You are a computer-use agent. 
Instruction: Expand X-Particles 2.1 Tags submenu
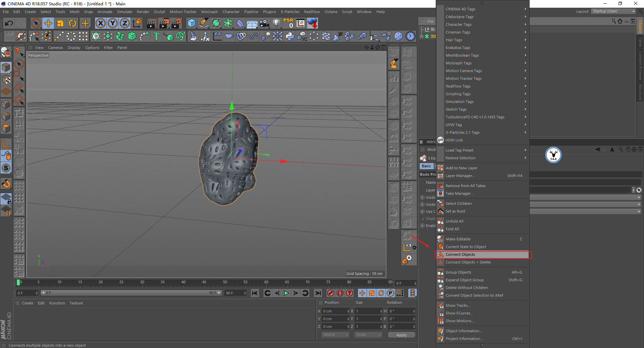coord(483,132)
